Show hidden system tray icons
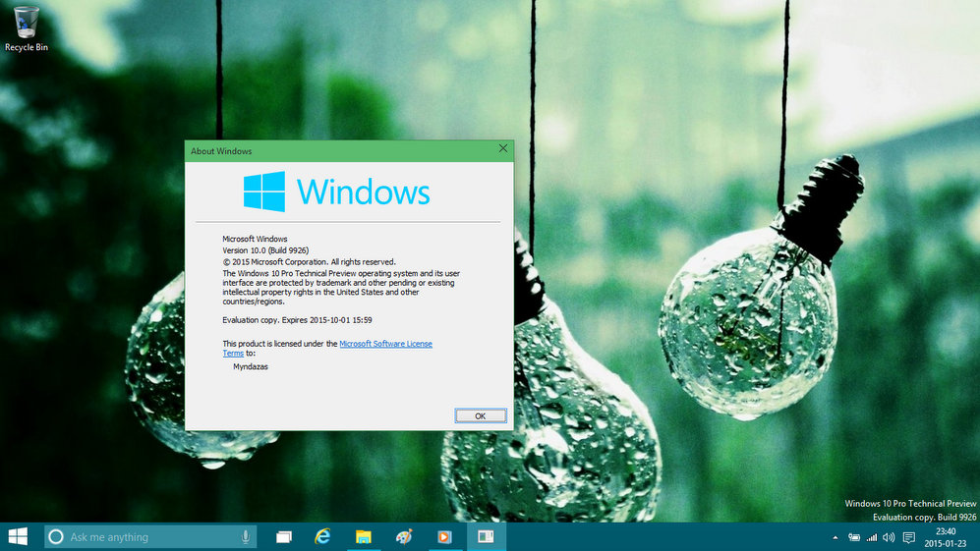The width and height of the screenshot is (980, 551). tap(836, 538)
